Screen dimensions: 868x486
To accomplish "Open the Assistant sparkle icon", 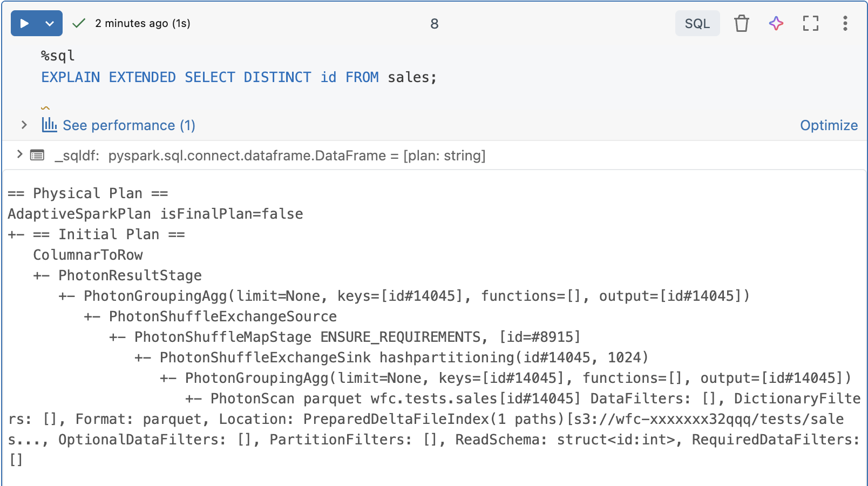I will 776,23.
